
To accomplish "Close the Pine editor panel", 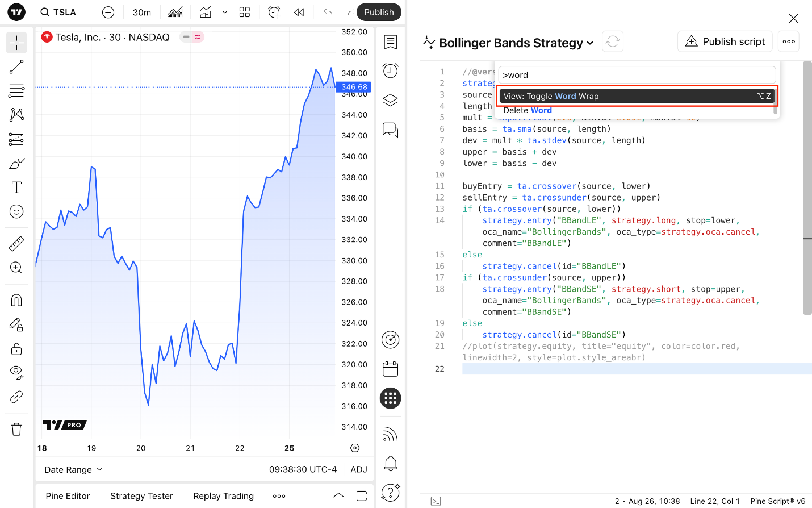I will pyautogui.click(x=793, y=18).
